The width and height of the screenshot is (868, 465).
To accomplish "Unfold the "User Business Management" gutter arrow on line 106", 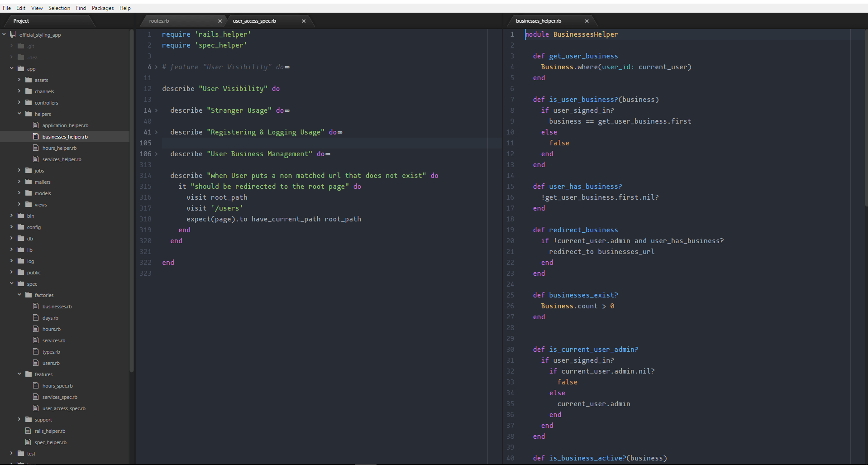I will pos(157,154).
